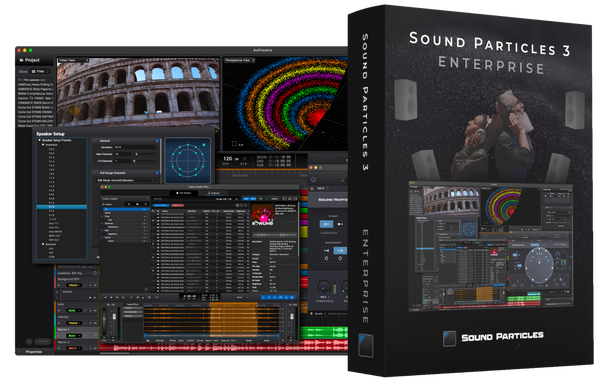Collapse the General section chevron

click(95, 141)
